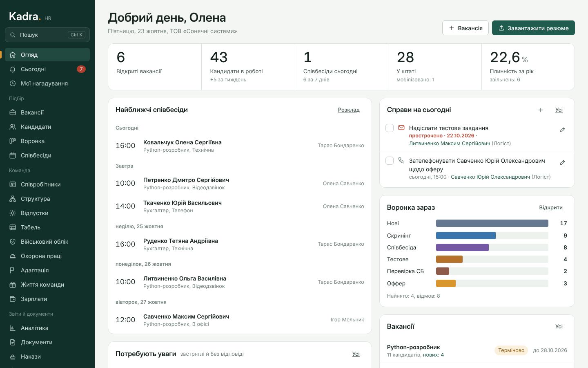Click the Завантажити резюме button
Image resolution: width=588 pixels, height=368 pixels.
click(x=533, y=28)
